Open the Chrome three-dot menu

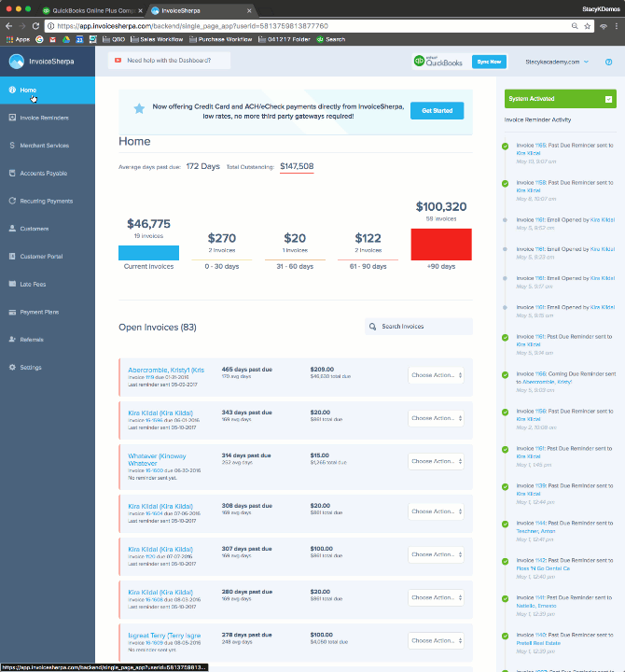(617, 26)
